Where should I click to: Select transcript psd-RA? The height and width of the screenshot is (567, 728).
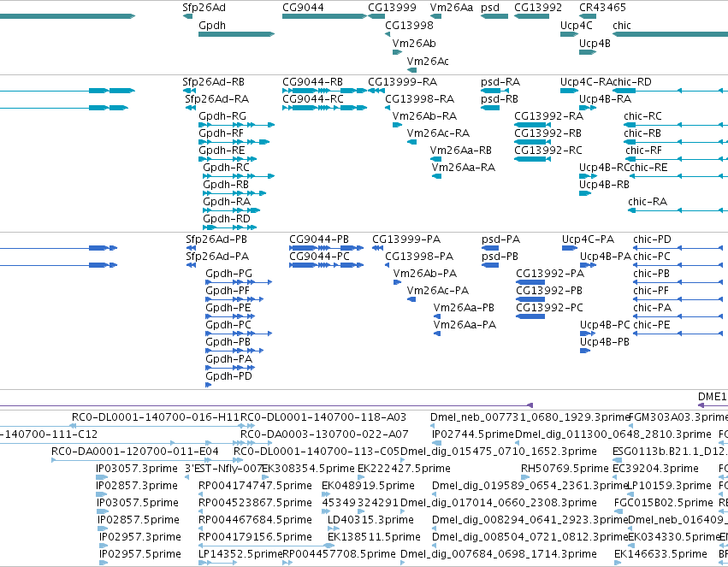coord(500,82)
